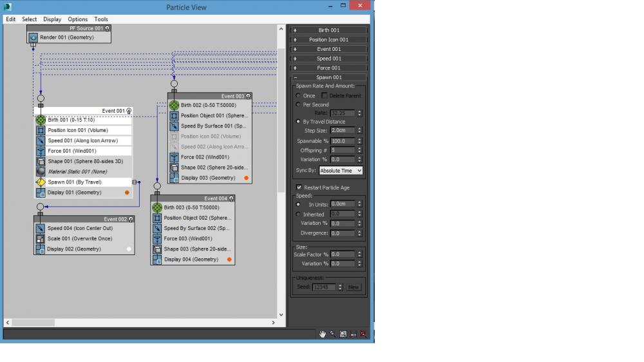Select the Scale 001 operator icon

coord(40,239)
